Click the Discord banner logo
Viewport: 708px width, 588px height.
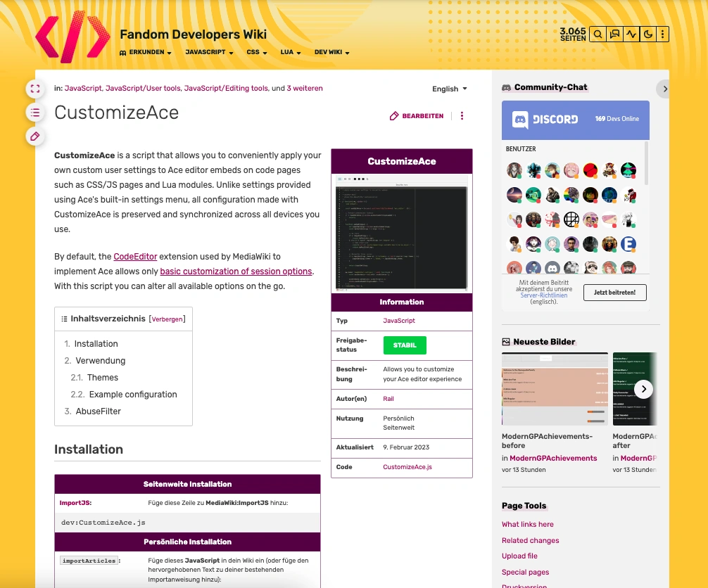point(545,120)
